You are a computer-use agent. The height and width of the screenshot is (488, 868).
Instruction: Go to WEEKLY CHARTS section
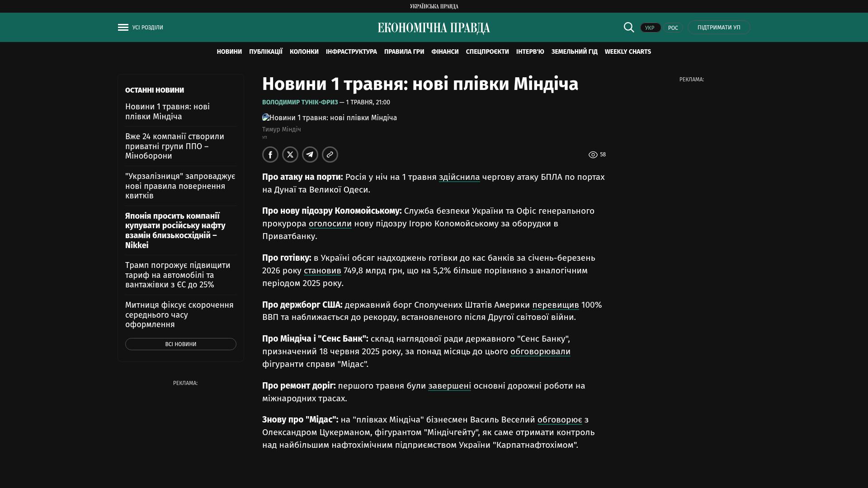pos(628,52)
